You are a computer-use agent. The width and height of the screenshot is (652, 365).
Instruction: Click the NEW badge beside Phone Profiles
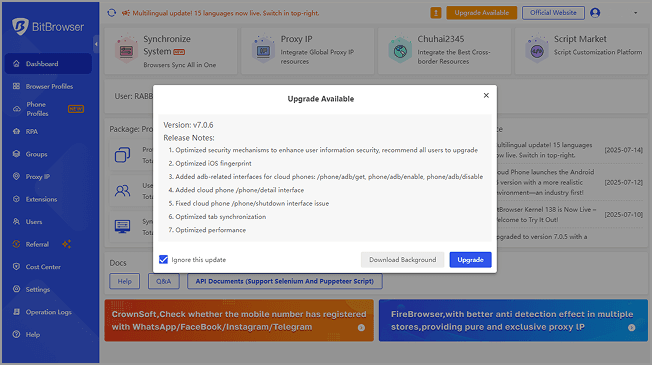[76, 109]
